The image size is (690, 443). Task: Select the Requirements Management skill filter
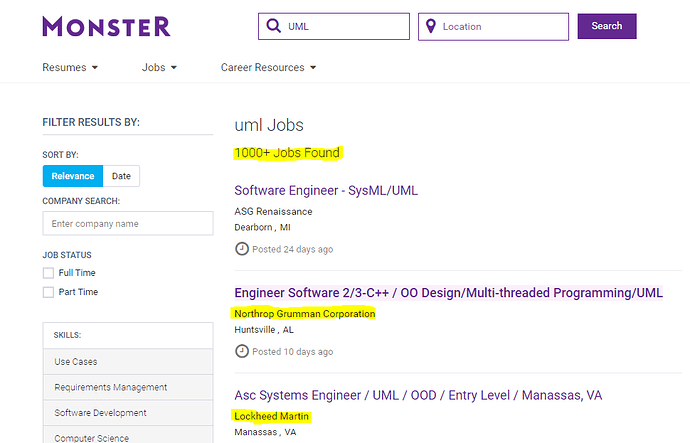point(128,387)
